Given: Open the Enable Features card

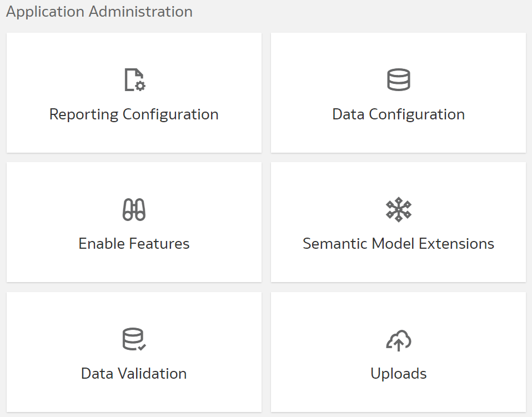Looking at the screenshot, I should [133, 222].
